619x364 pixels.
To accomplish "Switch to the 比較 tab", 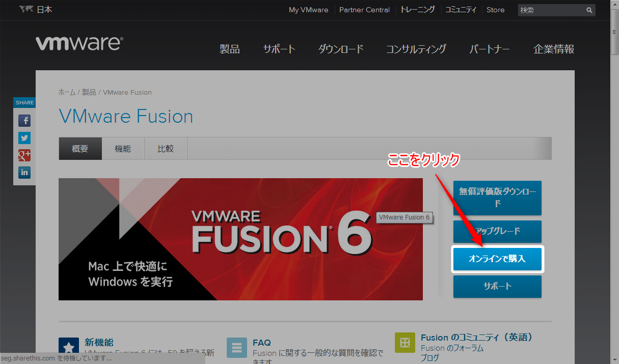I will (x=166, y=149).
